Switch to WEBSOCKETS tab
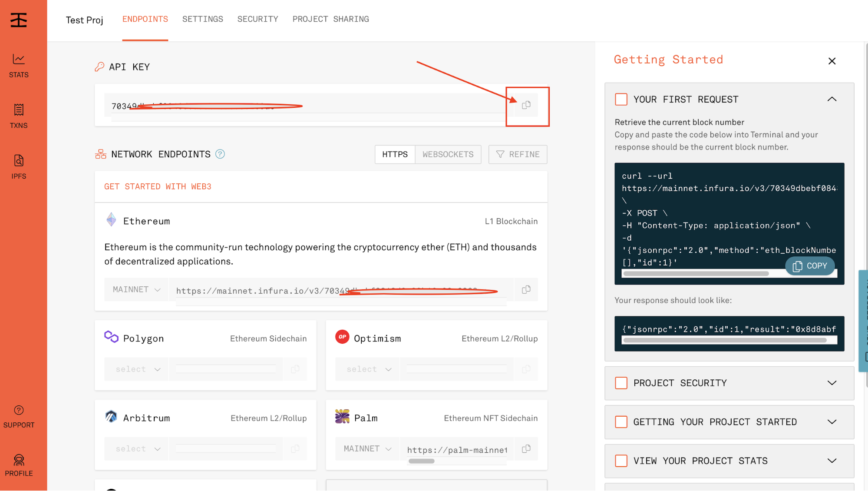868x491 pixels. (x=448, y=154)
